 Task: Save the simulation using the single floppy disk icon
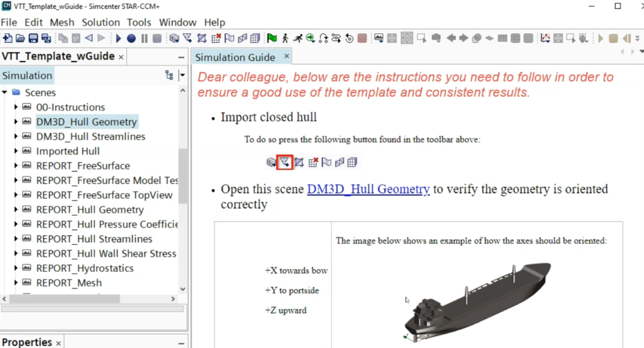tap(33, 38)
